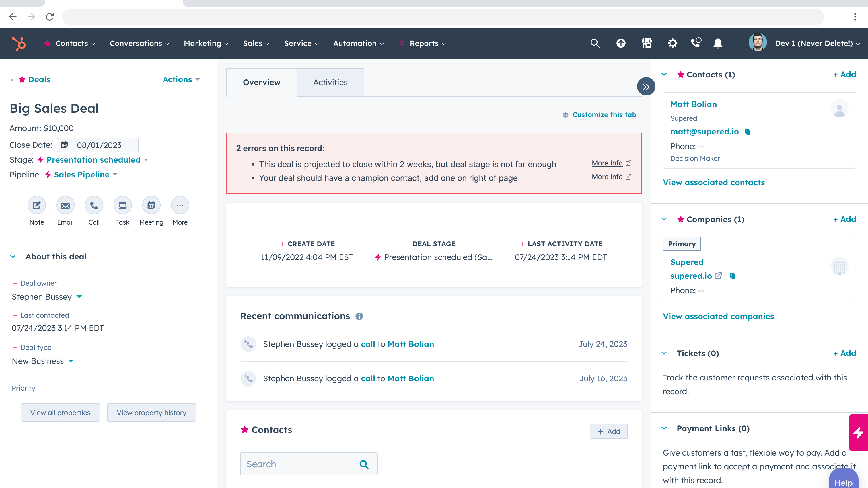Open the Conversations navigation menu
Screen dimensions: 868x488
click(x=139, y=44)
